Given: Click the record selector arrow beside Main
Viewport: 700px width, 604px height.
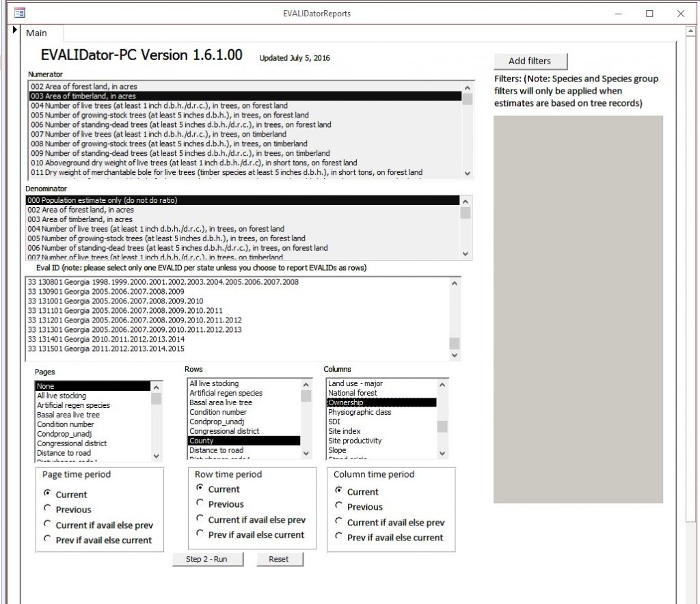Looking at the screenshot, I should pyautogui.click(x=14, y=30).
